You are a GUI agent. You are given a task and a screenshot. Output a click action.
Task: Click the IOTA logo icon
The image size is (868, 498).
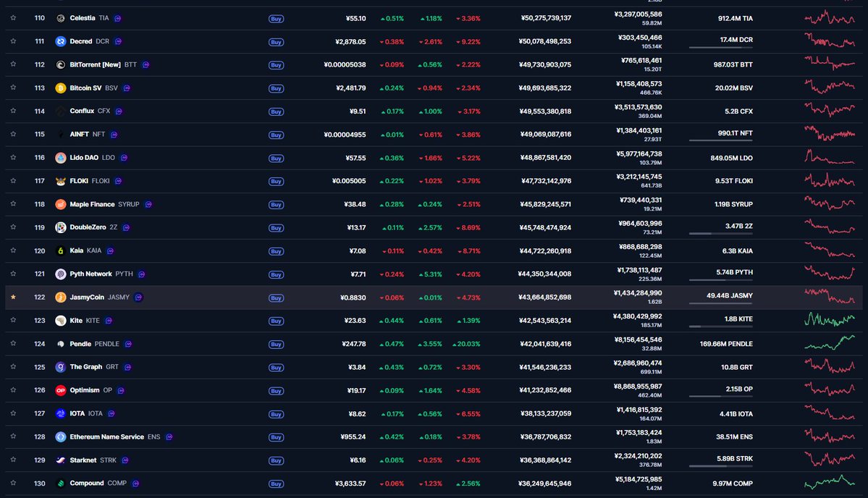coord(61,413)
